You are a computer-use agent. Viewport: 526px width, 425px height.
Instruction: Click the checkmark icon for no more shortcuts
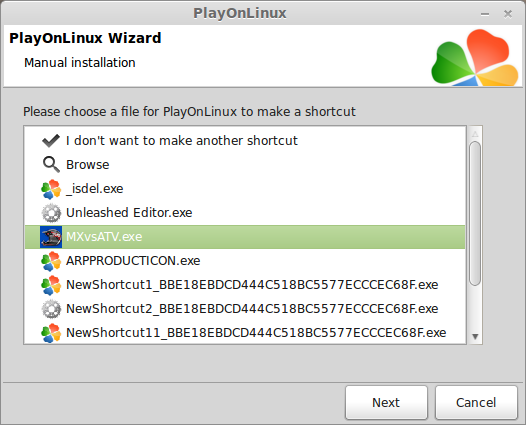51,141
